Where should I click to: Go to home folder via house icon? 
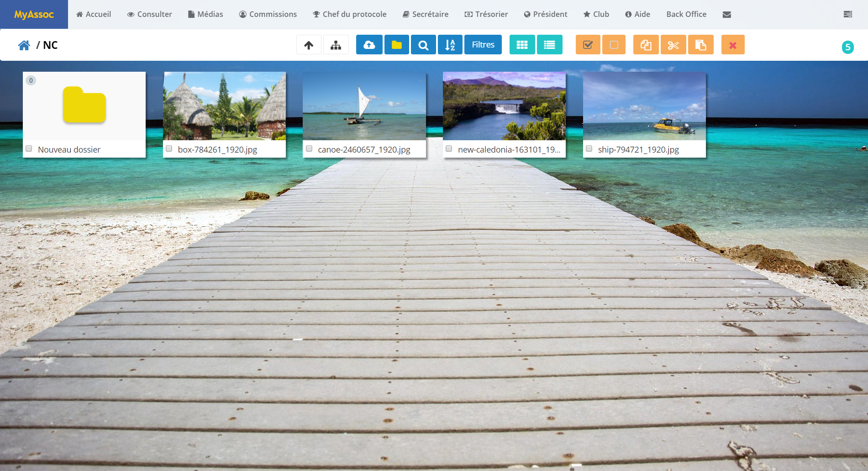24,45
